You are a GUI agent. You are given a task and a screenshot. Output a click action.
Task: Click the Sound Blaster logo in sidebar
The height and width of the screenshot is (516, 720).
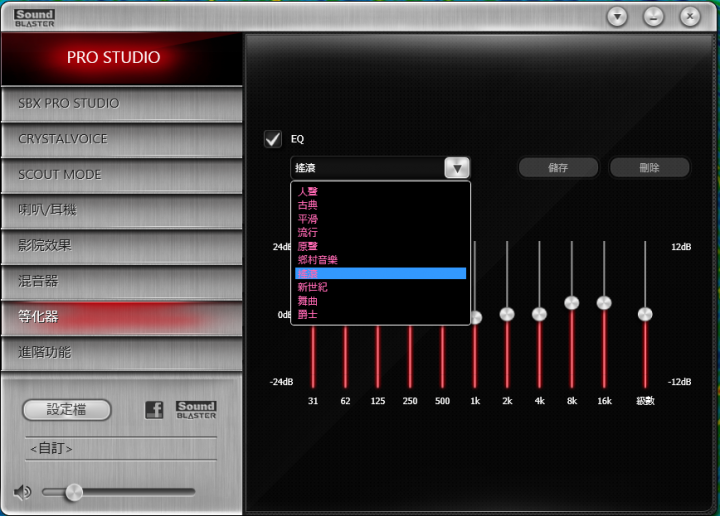click(196, 409)
